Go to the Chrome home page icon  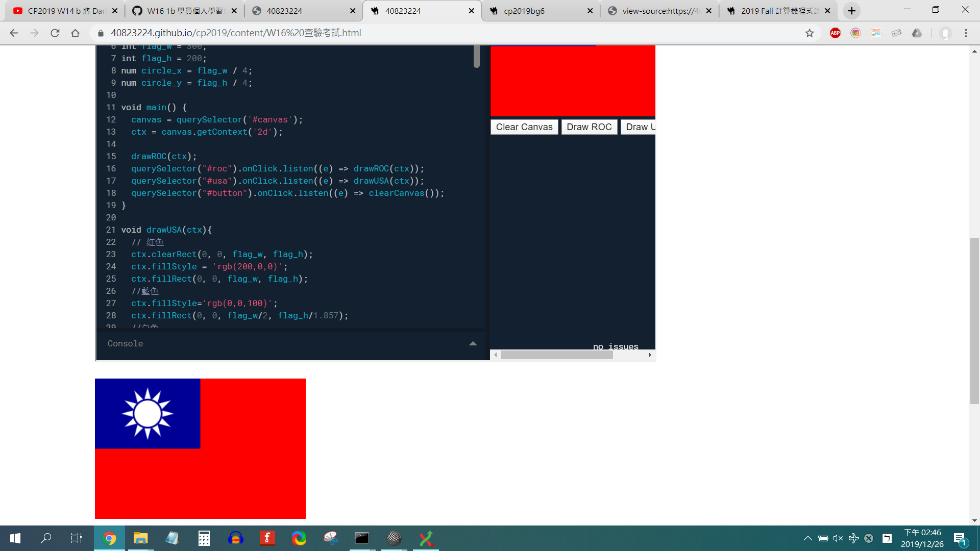pos(75,33)
